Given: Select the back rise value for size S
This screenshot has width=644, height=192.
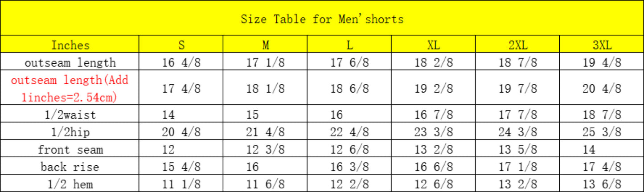Looking at the screenshot, I should pyautogui.click(x=181, y=167).
